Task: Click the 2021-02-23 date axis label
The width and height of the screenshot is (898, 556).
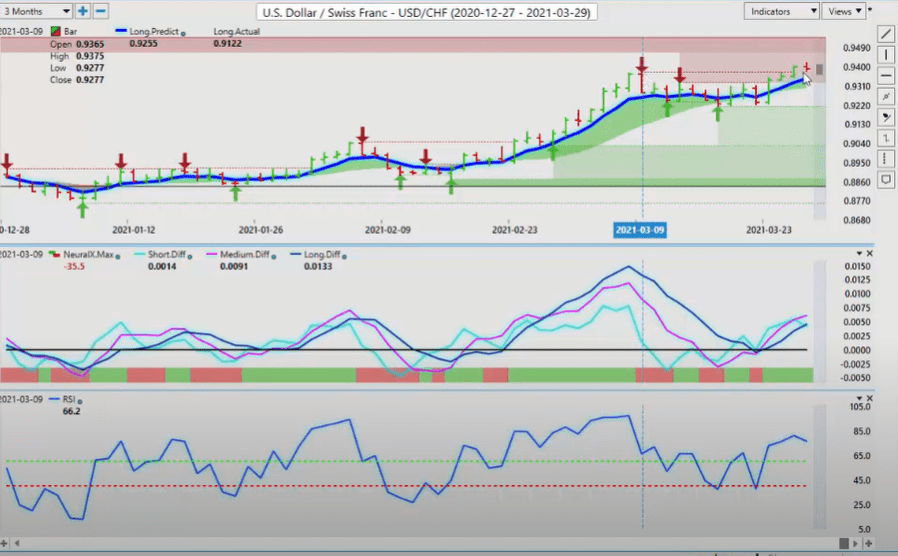Action: point(514,230)
